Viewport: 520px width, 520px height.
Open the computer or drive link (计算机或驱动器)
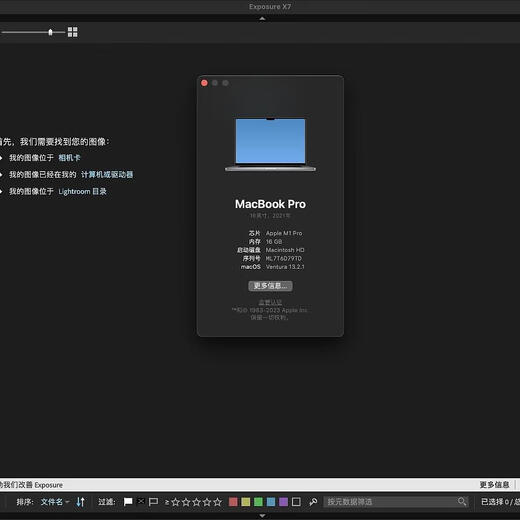click(107, 174)
